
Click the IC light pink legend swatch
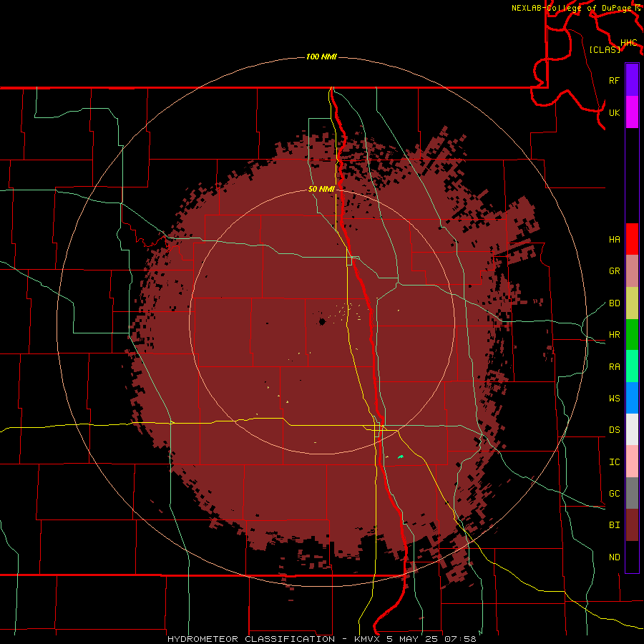[632, 462]
